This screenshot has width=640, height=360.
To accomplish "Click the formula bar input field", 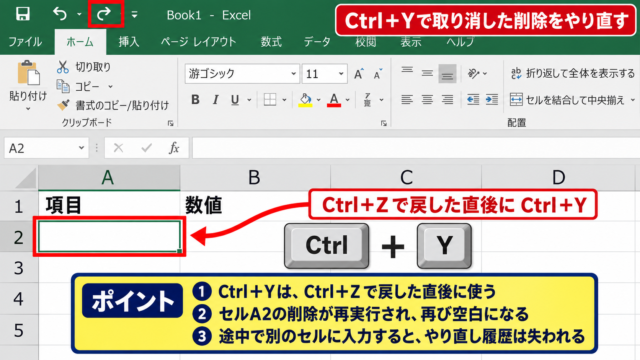I will pyautogui.click(x=416, y=148).
